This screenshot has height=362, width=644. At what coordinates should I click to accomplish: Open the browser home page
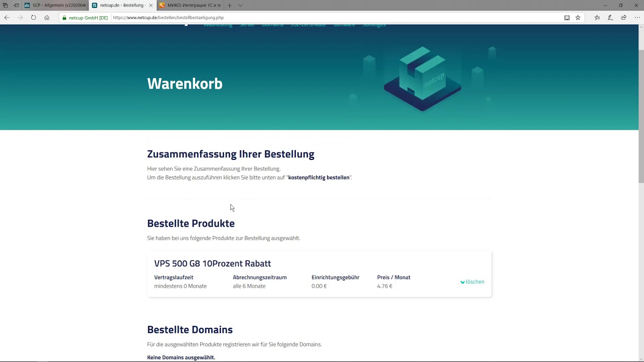[47, 18]
